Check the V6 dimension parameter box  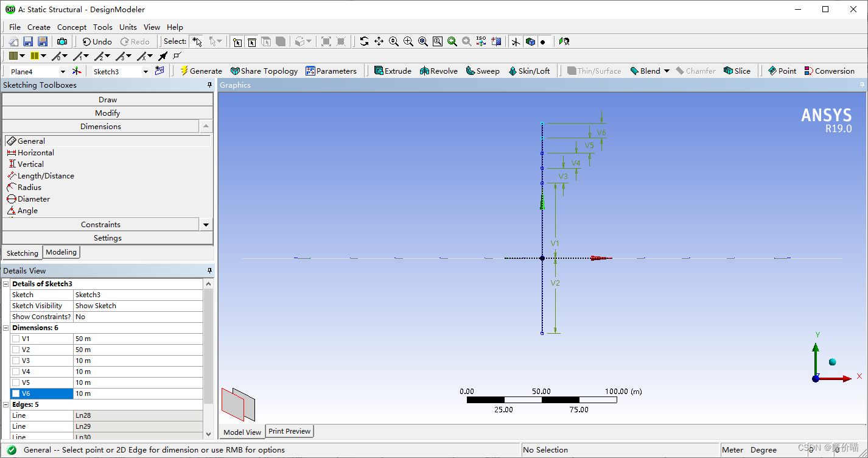[16, 393]
